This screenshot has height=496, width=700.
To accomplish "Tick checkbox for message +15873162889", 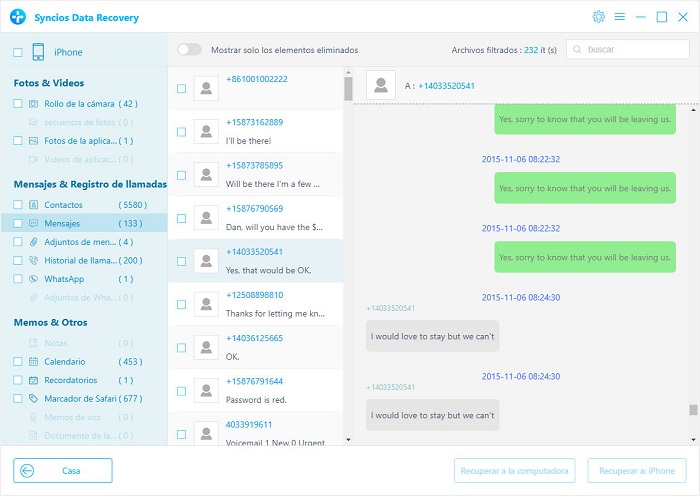I will 182,132.
